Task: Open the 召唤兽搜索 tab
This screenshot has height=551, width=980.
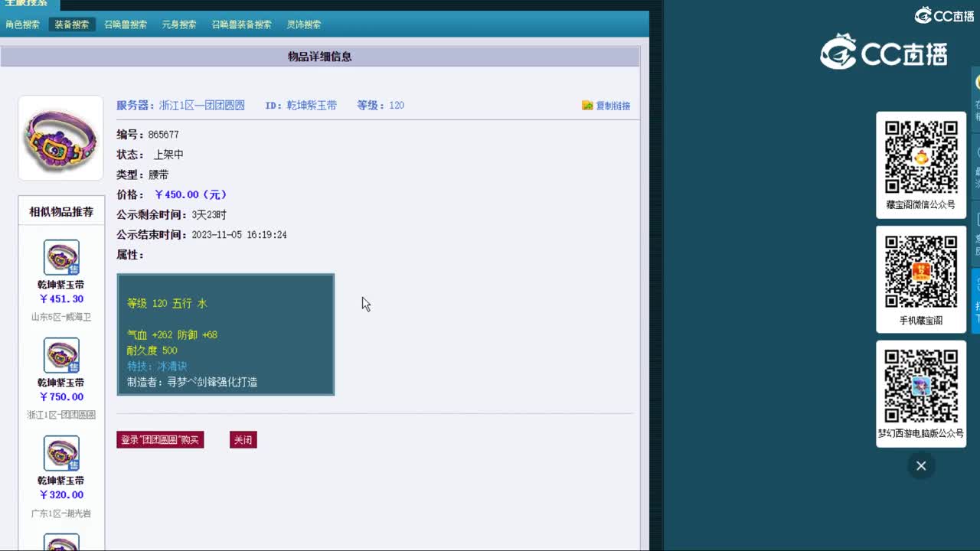Action: [126, 24]
